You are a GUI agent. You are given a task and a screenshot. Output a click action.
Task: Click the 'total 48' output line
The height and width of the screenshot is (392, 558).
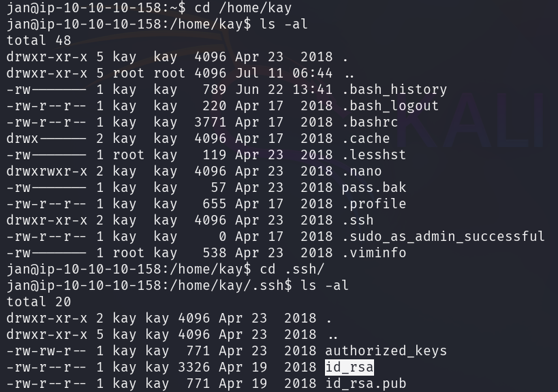point(39,40)
